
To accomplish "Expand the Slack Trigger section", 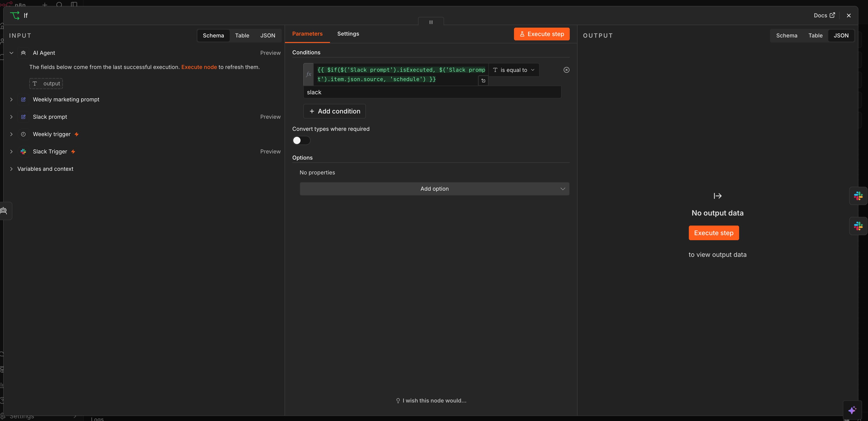I will click(x=11, y=152).
